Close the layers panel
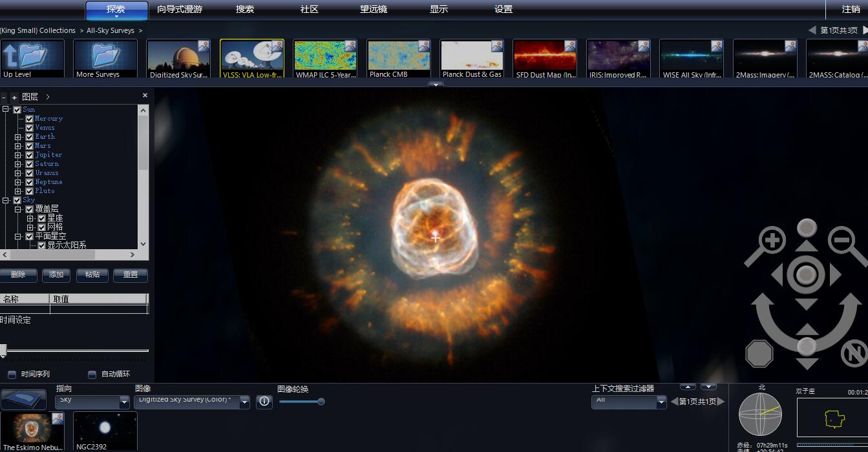868x452 pixels. tap(145, 96)
